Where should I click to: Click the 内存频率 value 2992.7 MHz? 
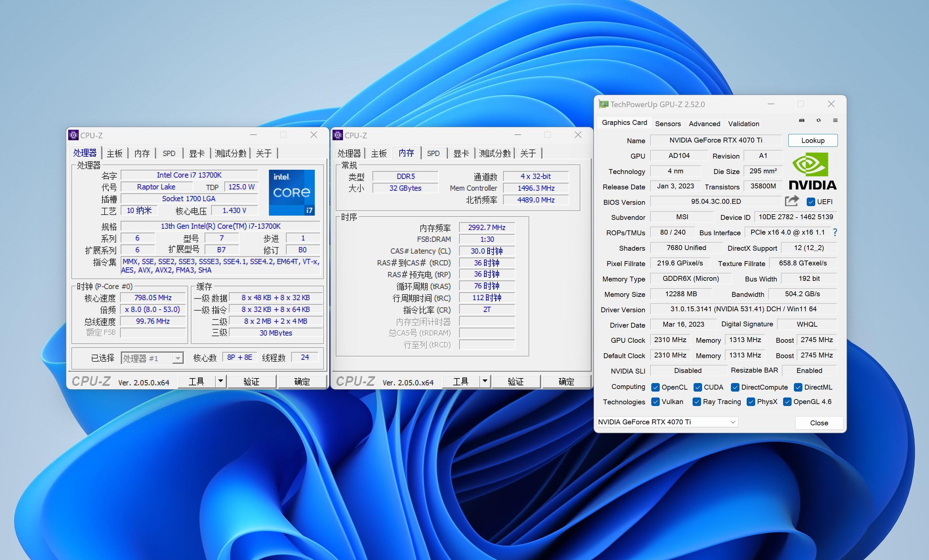click(x=487, y=227)
